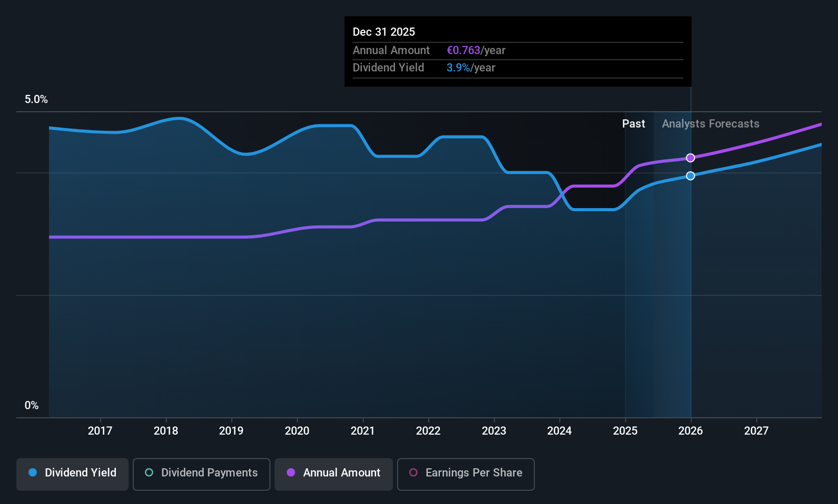838x504 pixels.
Task: Select the blue Dividend Yield data point marker
Action: pos(691,176)
